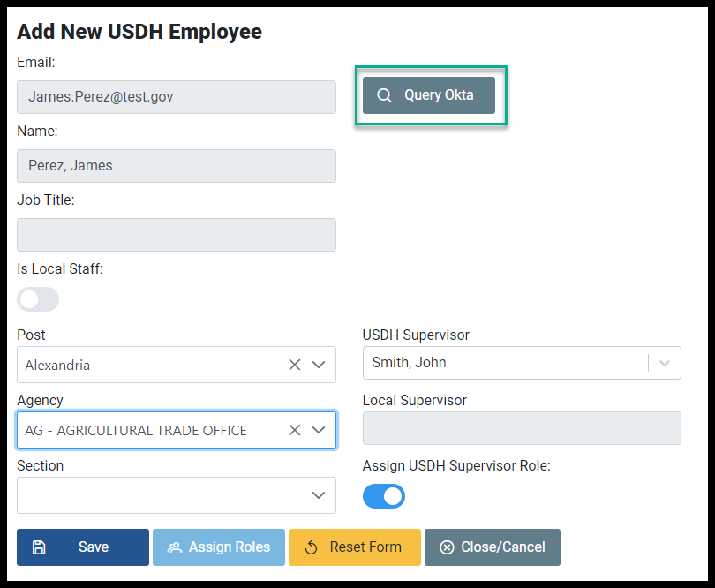Viewport: 715px width, 588px height.
Task: Open the Agency dropdown chevron
Action: click(x=319, y=430)
